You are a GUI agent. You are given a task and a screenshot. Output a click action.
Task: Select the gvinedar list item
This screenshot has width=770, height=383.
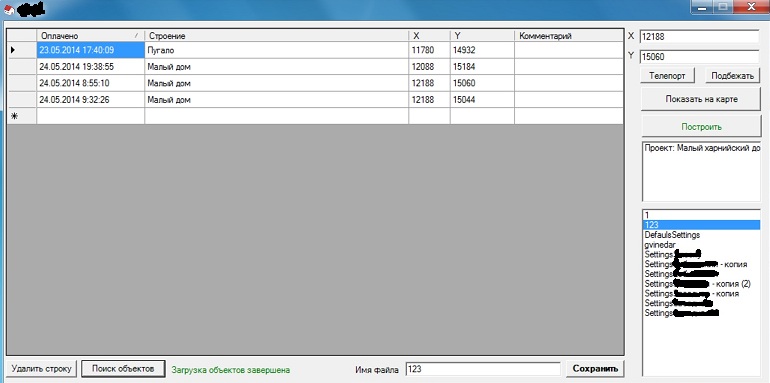click(x=701, y=245)
